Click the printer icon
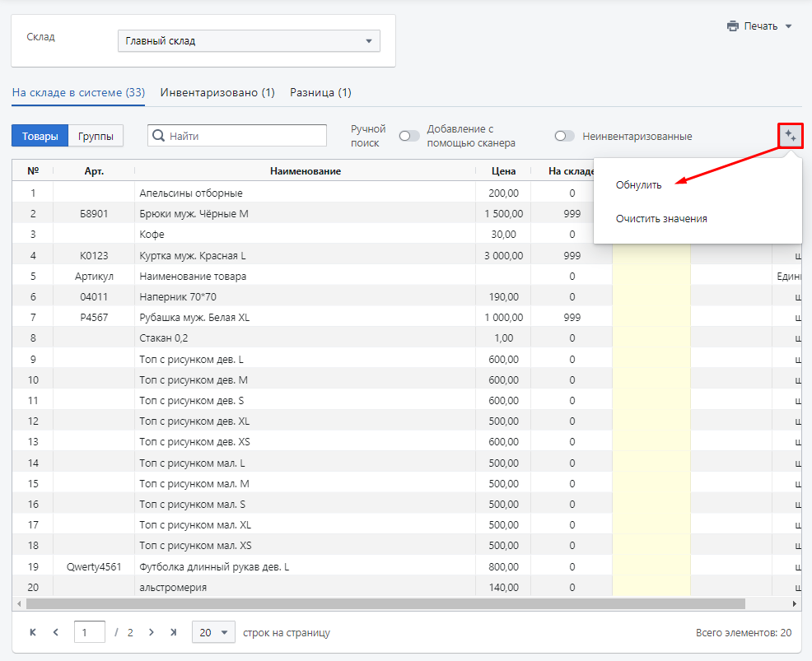812x661 pixels. pyautogui.click(x=733, y=26)
